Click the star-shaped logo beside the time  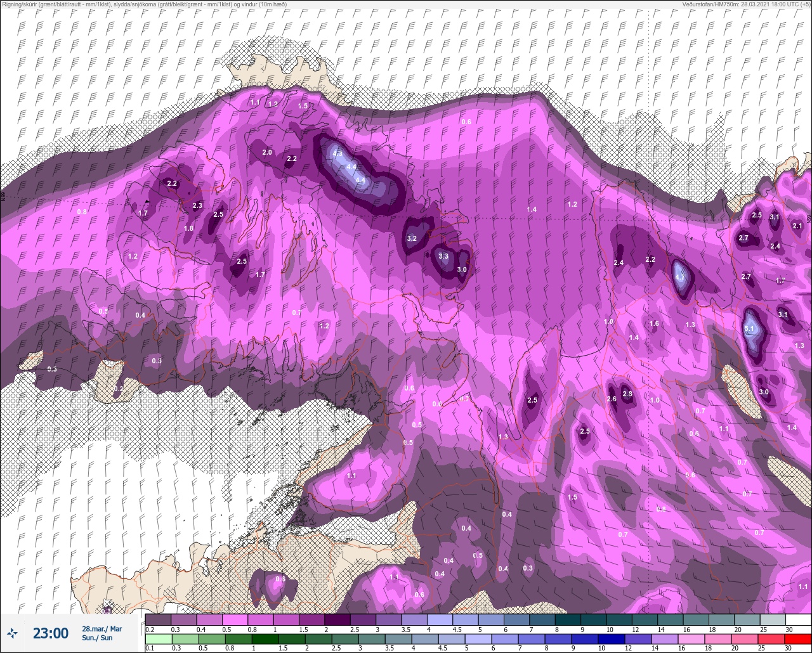coord(12,633)
